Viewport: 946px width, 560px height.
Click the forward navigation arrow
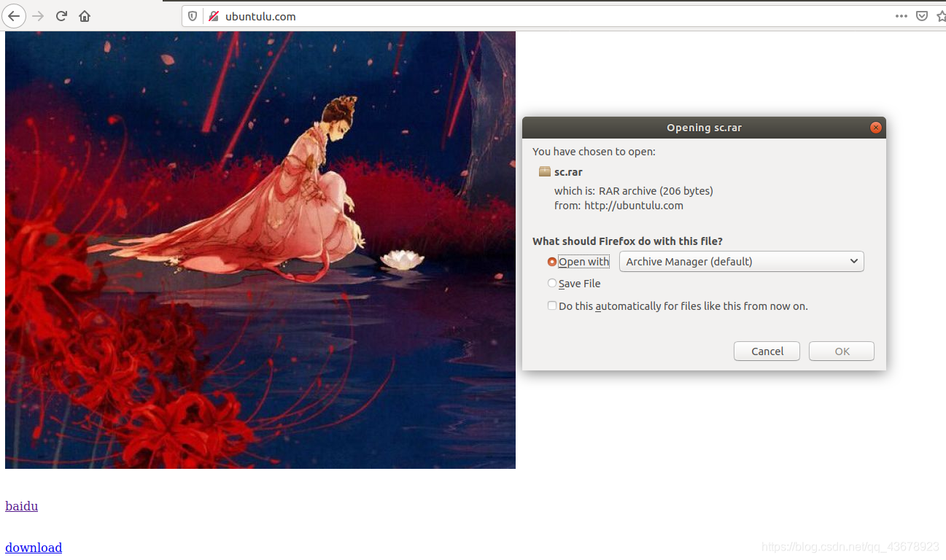[x=38, y=16]
